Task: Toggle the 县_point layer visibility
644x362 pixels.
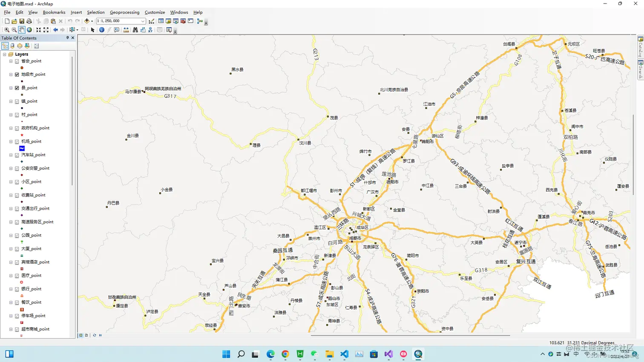Action: tap(17, 88)
